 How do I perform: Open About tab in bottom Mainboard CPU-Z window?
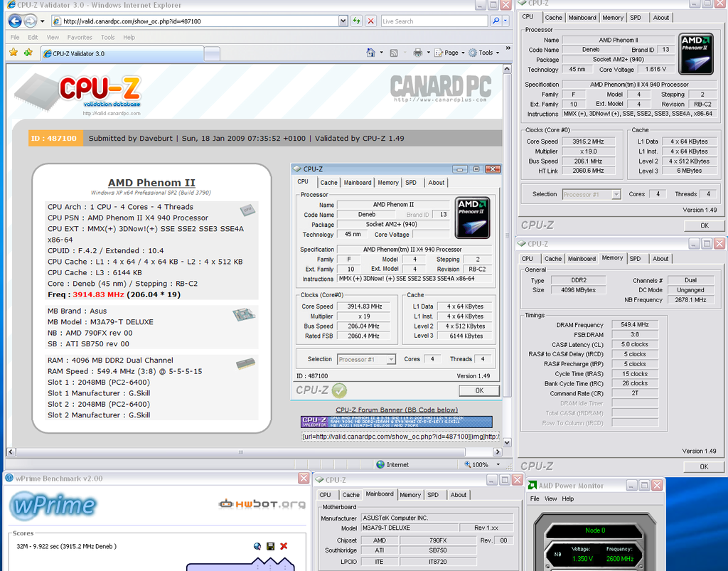(x=459, y=495)
